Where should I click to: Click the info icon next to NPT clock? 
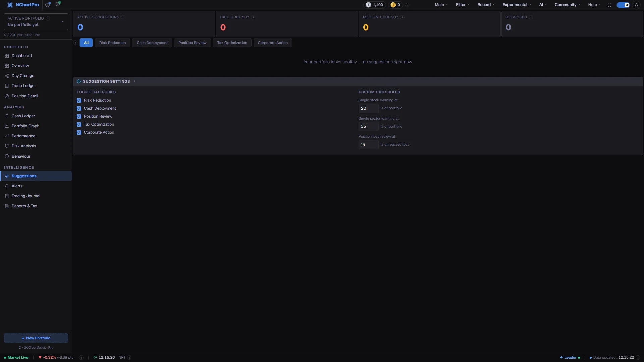(129, 357)
